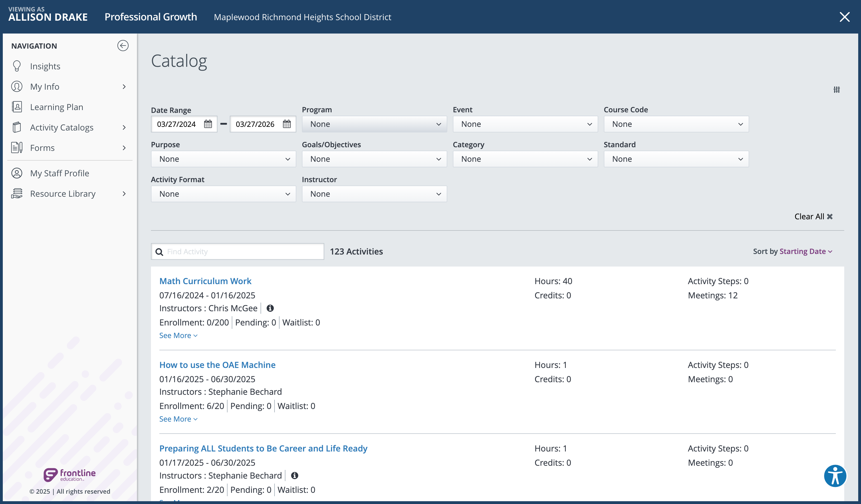
Task: Open Math Curriculum Work activity
Action: [205, 281]
